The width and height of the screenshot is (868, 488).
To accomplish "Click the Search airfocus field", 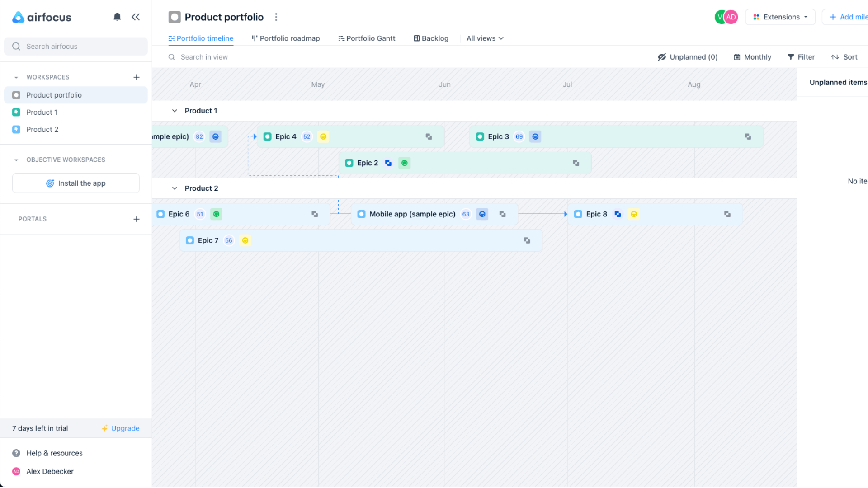I will pos(76,47).
